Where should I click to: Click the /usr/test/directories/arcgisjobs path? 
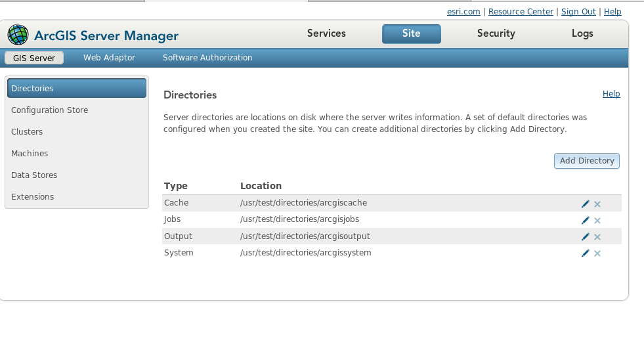pos(299,219)
